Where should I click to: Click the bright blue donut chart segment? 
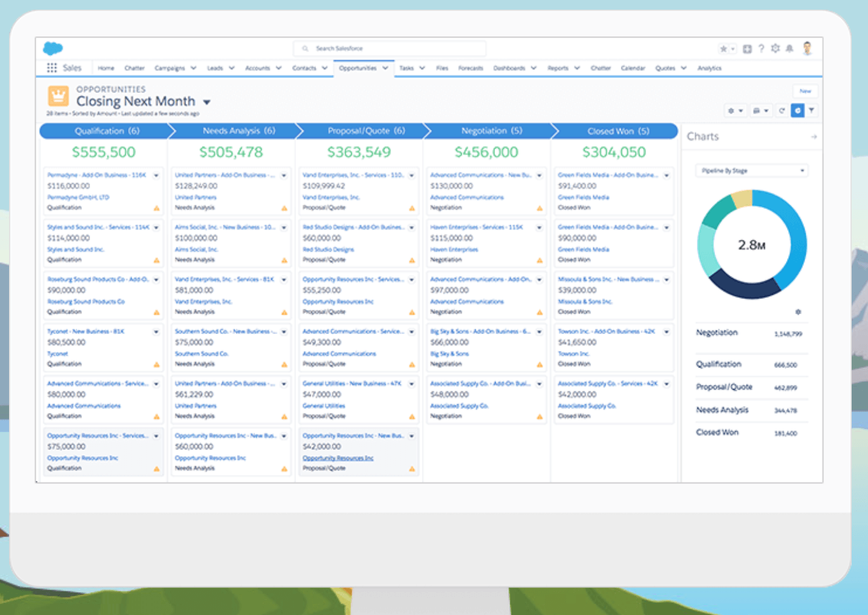click(x=794, y=242)
